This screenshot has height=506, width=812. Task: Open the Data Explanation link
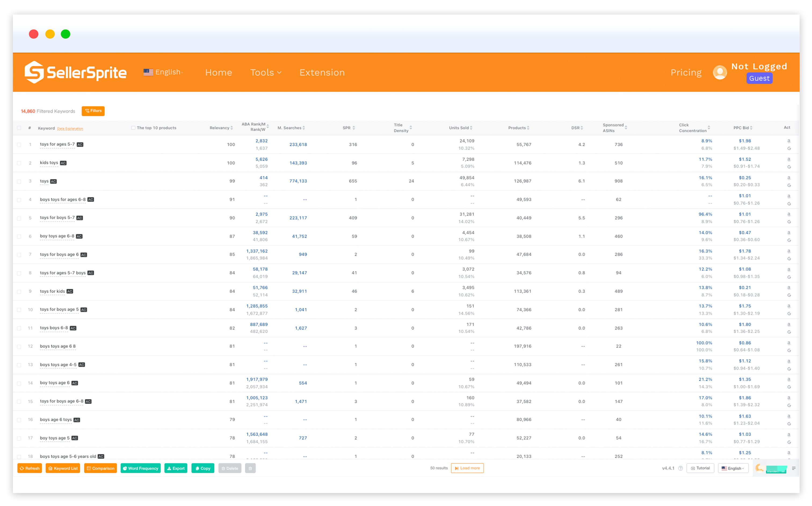[70, 128]
